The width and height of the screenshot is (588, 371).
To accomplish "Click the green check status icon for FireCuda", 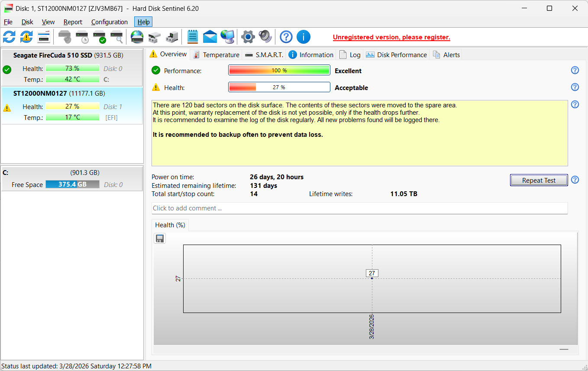I will click(7, 69).
